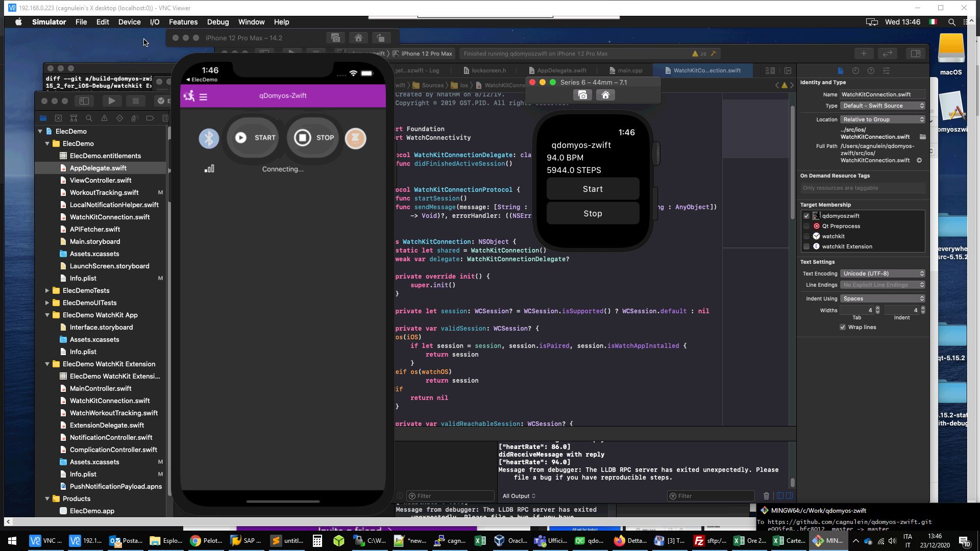Rotate device icon in iPhone simulator title bar

381,38
